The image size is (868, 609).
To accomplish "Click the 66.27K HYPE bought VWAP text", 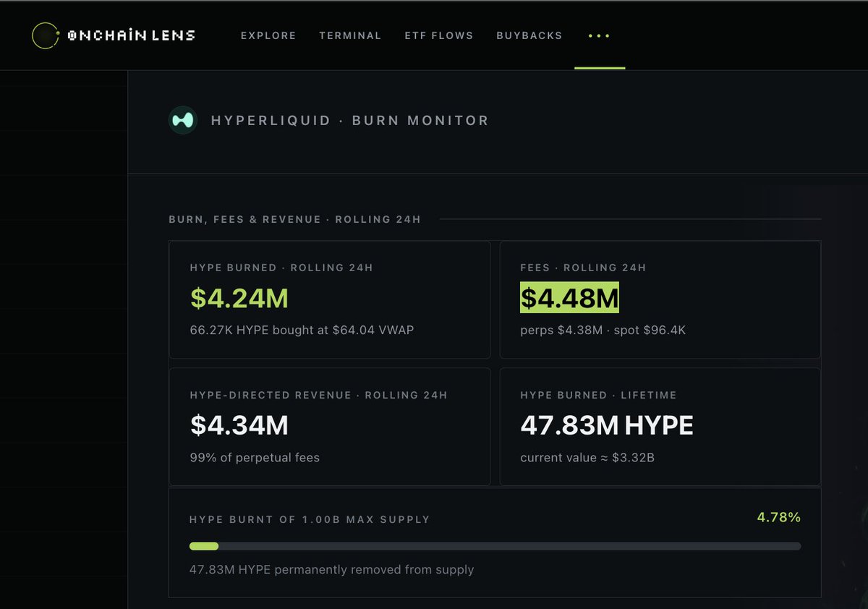I will coord(302,331).
